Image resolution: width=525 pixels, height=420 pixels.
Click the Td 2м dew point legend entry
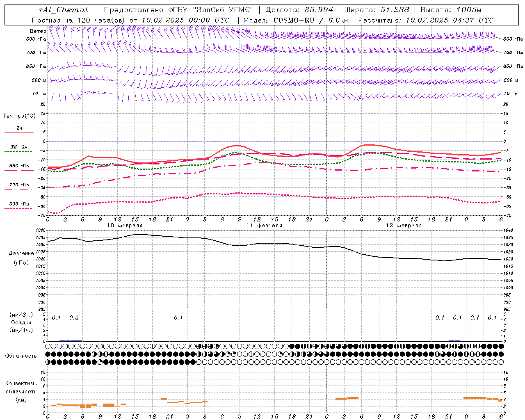coord(19,147)
